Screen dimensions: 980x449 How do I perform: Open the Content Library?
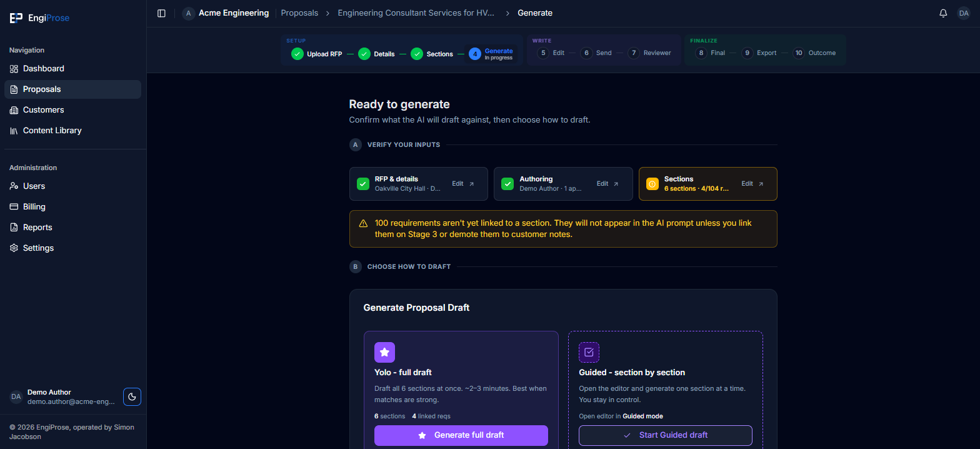[x=72, y=131]
